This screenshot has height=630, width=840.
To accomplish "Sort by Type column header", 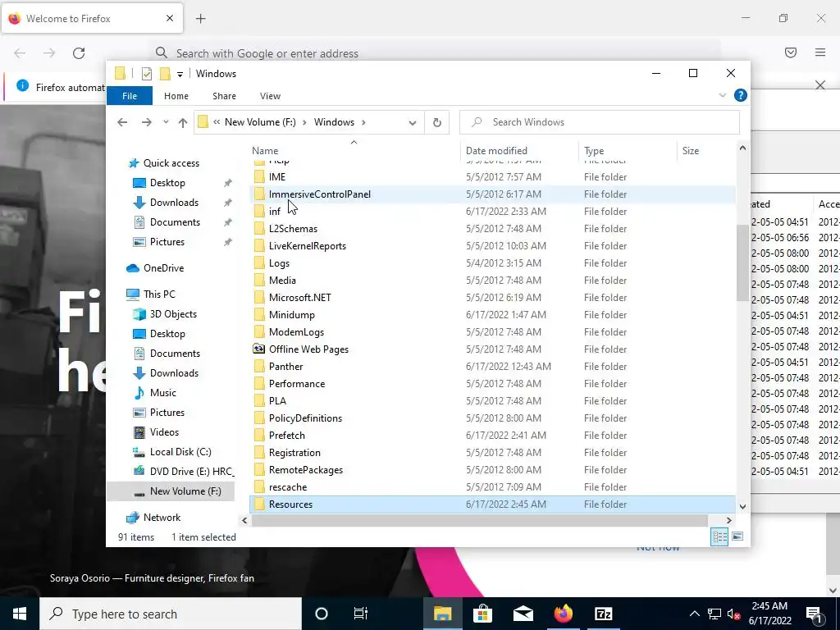I will [628, 151].
